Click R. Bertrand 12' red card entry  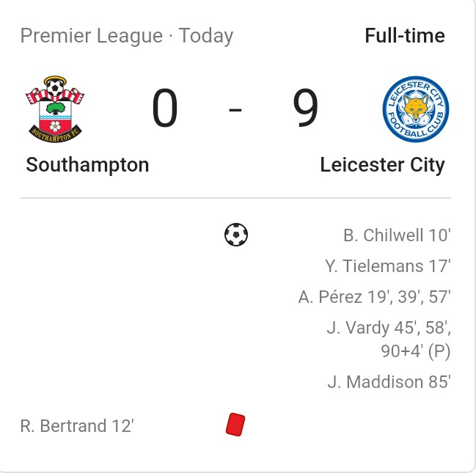(77, 425)
